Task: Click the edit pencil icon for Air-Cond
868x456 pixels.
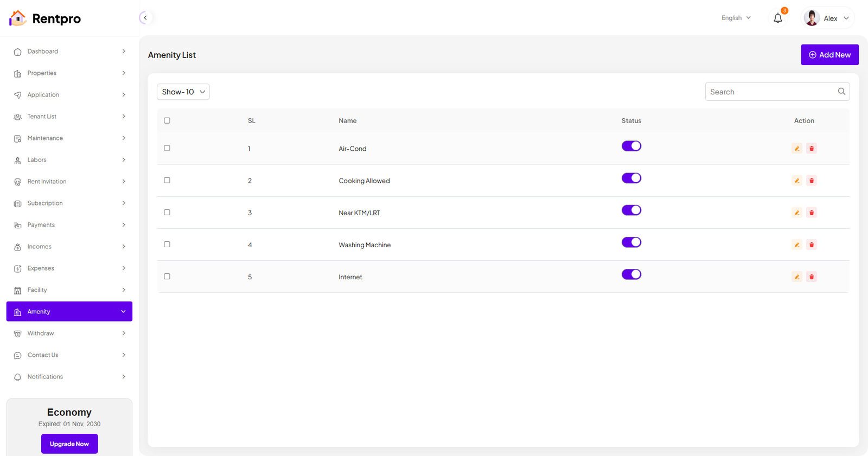Action: point(796,149)
